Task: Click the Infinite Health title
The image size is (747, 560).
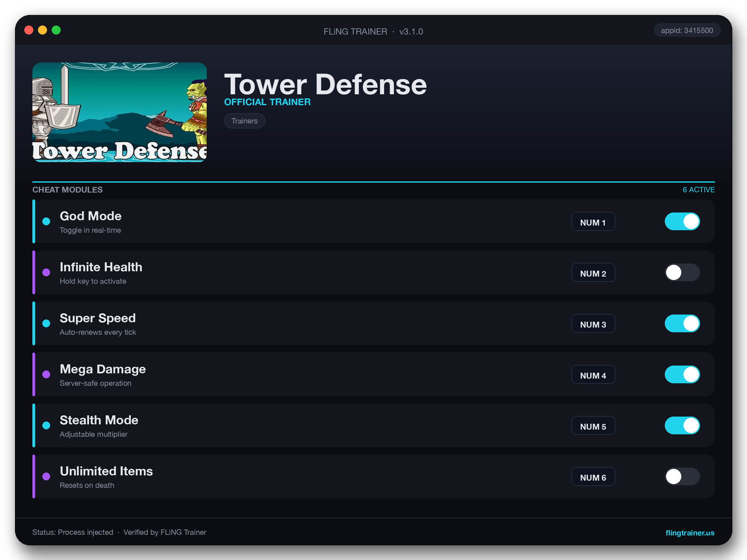Action: [x=101, y=267]
